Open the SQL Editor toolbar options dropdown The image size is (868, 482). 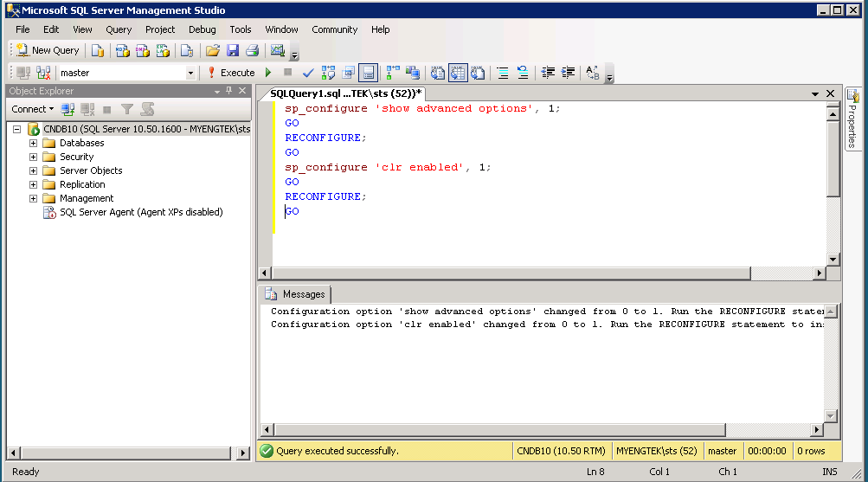pos(609,77)
